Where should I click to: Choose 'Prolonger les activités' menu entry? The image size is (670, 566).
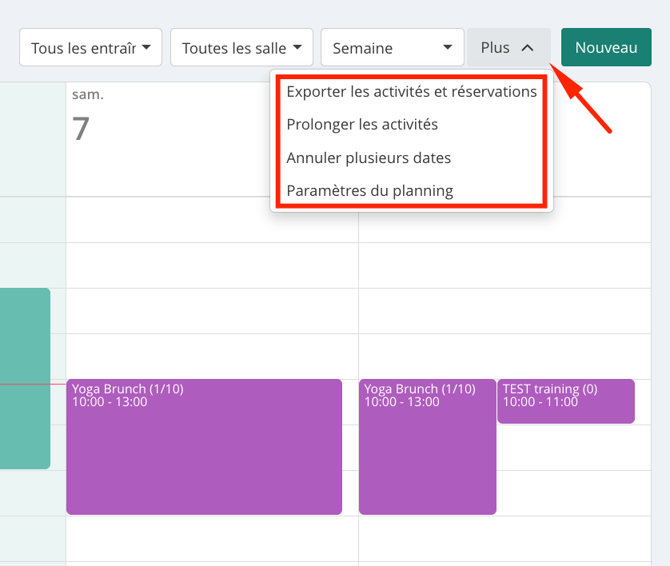click(362, 124)
